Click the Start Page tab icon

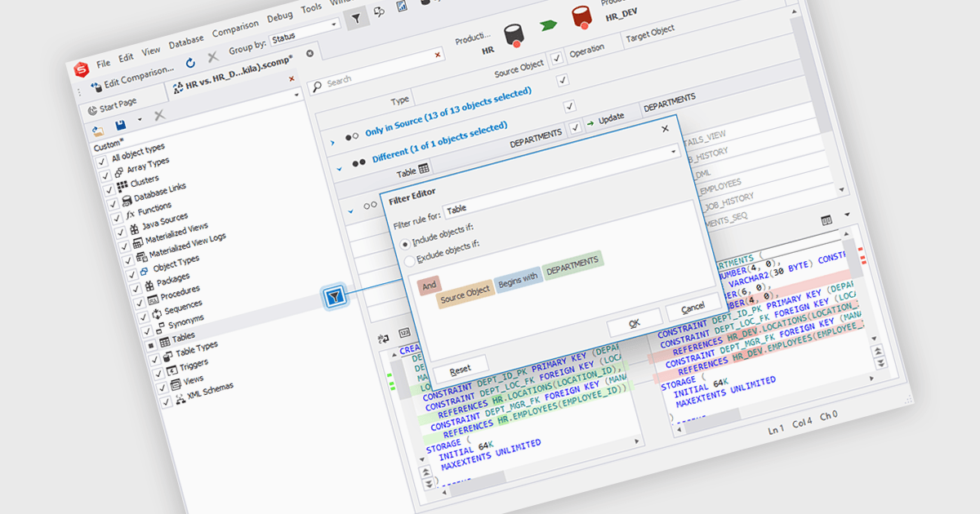(92, 110)
